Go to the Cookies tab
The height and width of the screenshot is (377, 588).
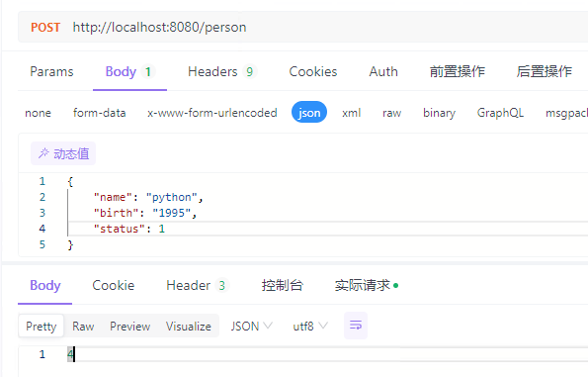(x=313, y=71)
